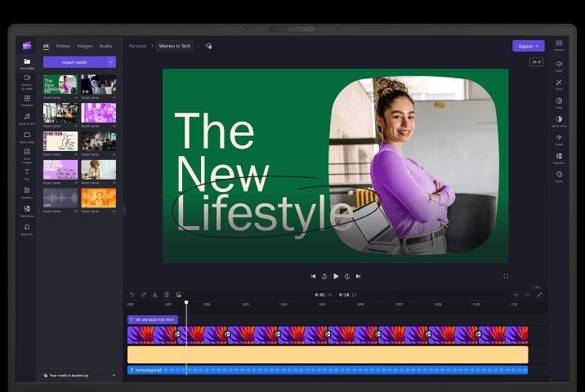Image resolution: width=585 pixels, height=392 pixels.
Task: Open the Record & create sidebar tab
Action: point(27,80)
